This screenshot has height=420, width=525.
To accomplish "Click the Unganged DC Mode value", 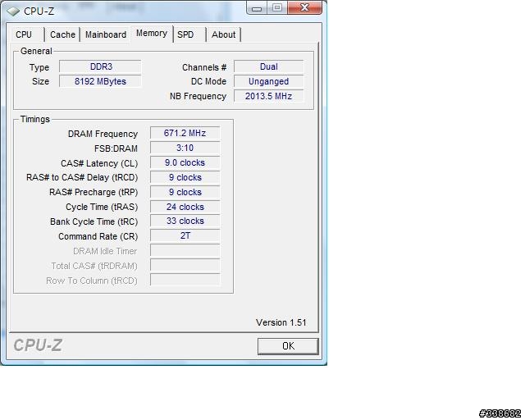I will [268, 81].
